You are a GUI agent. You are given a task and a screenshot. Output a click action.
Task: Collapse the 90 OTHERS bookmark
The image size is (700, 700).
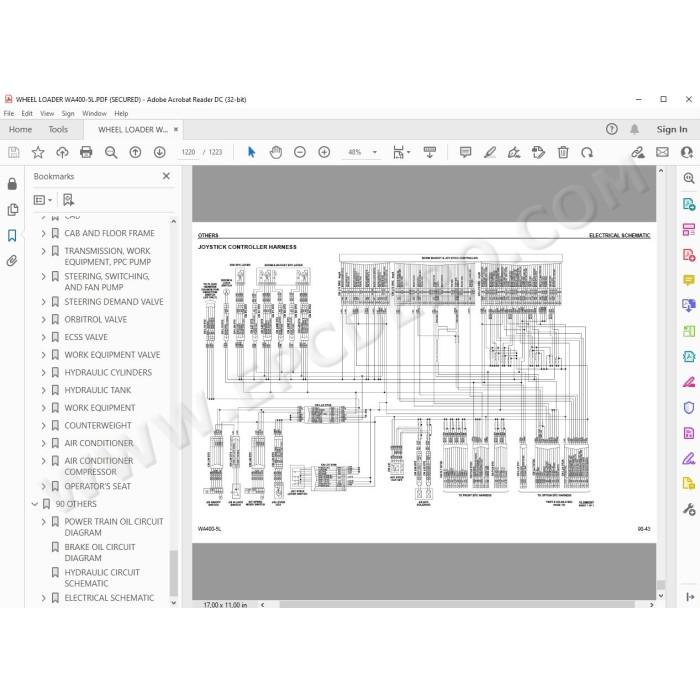click(35, 504)
